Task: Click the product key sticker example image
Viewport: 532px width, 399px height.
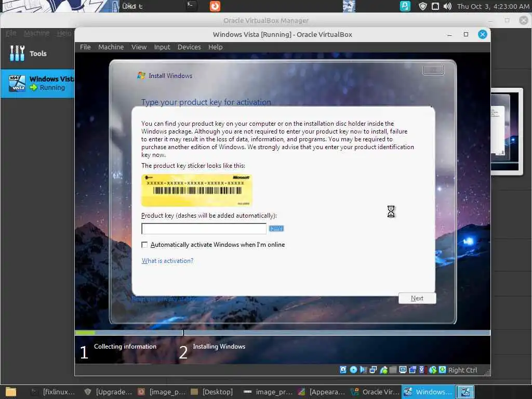Action: [x=197, y=190]
